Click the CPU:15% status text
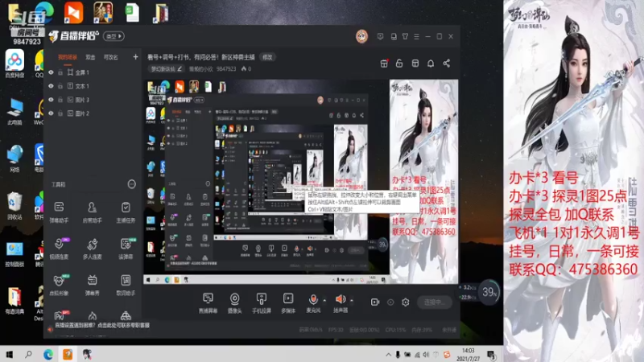This screenshot has height=362, width=644. [x=395, y=330]
